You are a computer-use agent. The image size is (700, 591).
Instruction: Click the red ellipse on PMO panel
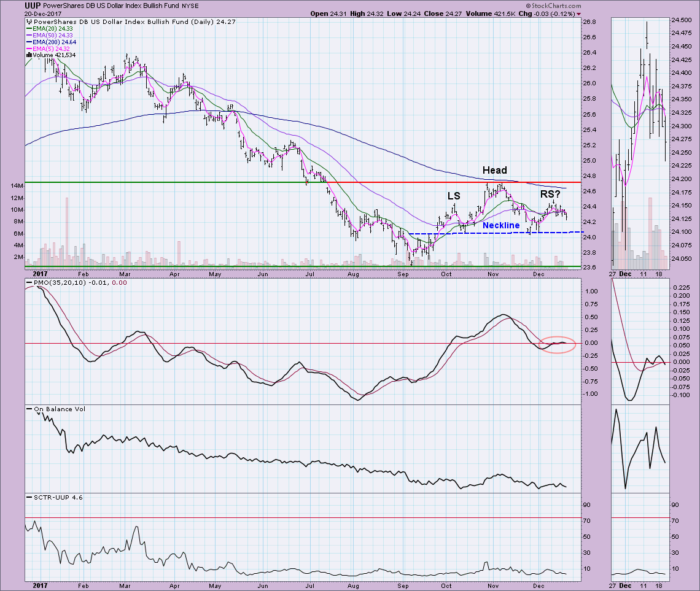click(560, 345)
